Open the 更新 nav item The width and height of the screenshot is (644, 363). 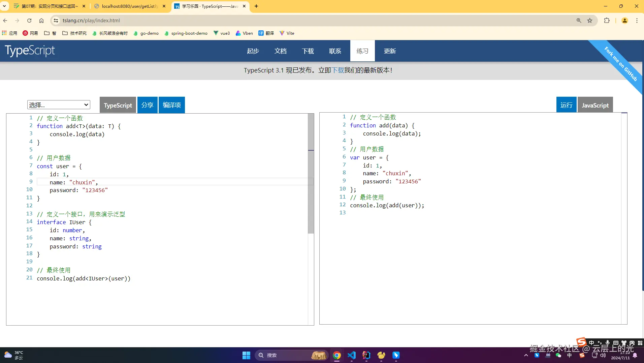click(x=390, y=51)
